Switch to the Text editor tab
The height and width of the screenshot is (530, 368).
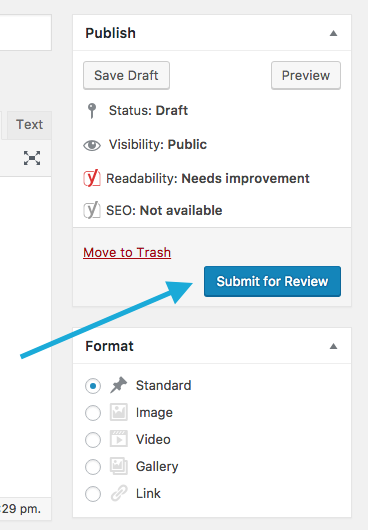click(x=29, y=125)
